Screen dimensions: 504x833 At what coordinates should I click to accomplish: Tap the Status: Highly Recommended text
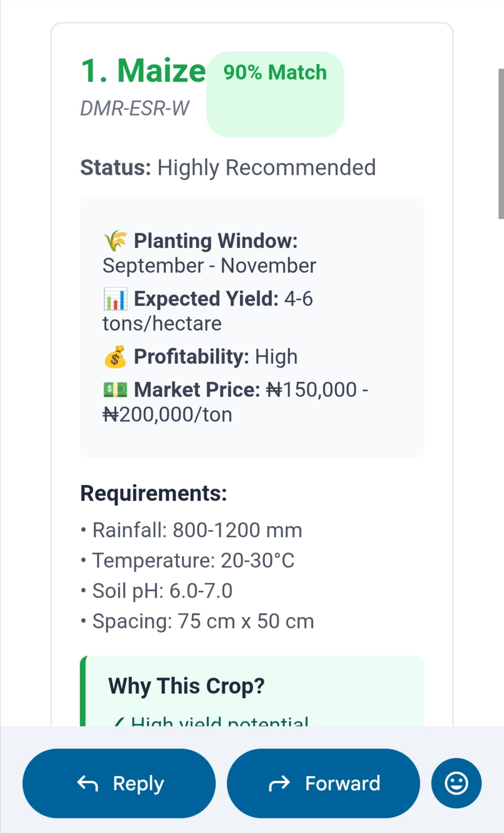(228, 168)
